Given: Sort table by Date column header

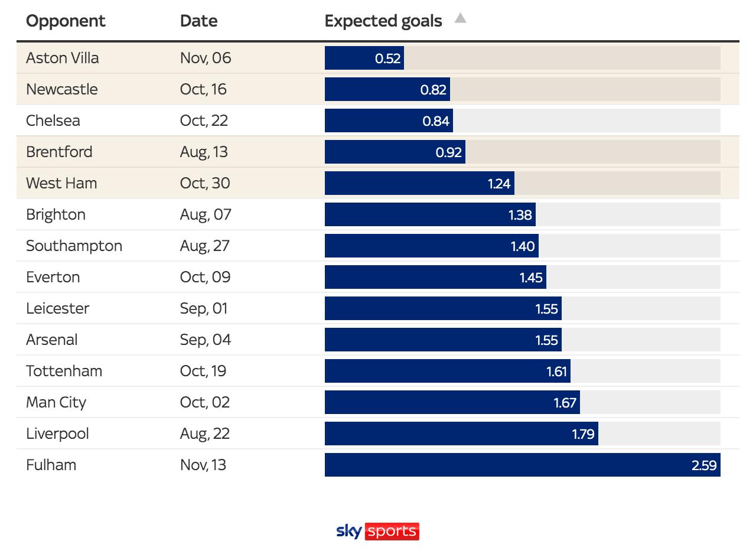Looking at the screenshot, I should 198,21.
